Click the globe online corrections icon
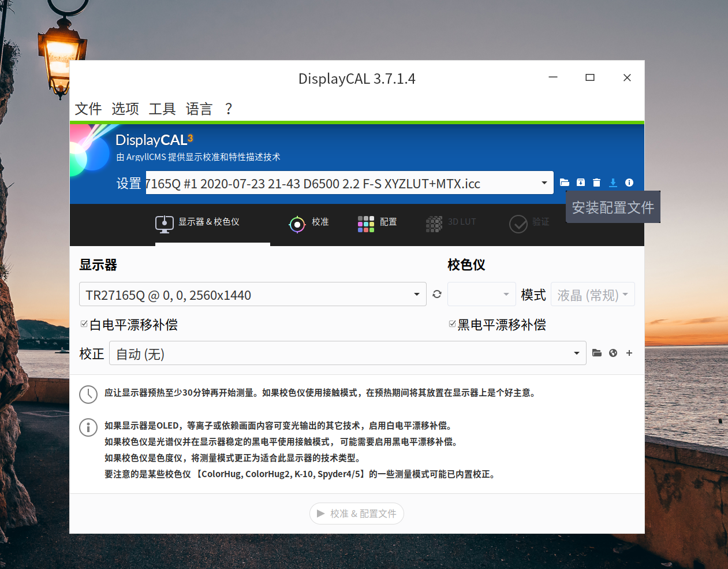Screen dimensions: 728x569 click(613, 353)
